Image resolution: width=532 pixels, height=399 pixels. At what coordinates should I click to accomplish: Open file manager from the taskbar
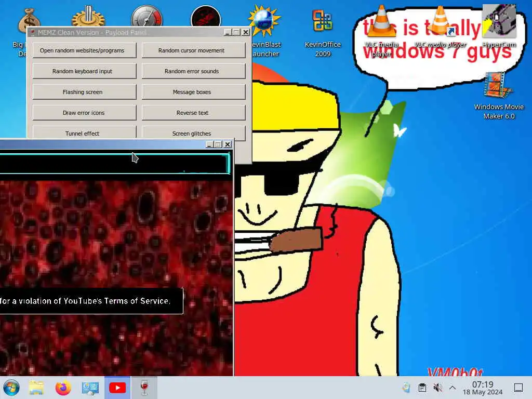point(36,388)
